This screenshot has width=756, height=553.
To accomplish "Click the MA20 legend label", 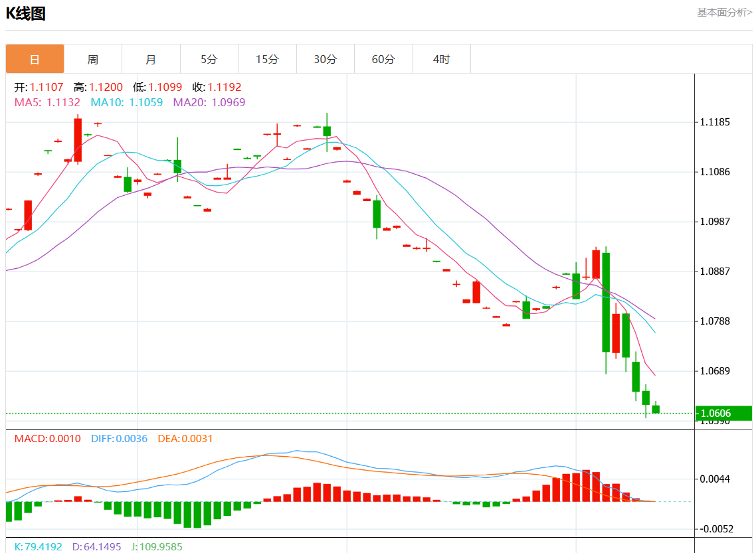I will pyautogui.click(x=209, y=102).
